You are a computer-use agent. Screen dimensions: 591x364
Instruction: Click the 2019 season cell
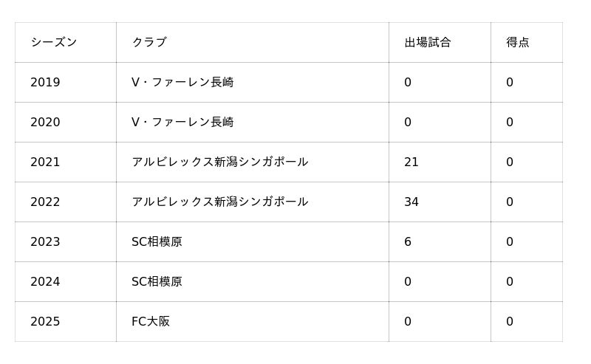click(x=45, y=83)
